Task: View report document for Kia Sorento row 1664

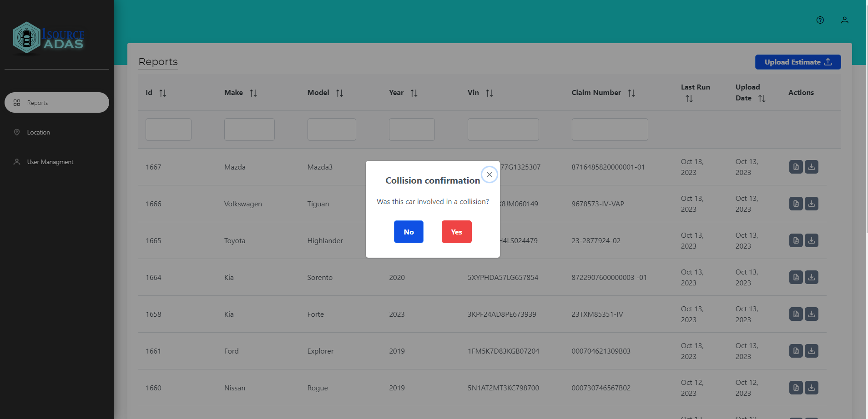Action: coord(796,277)
